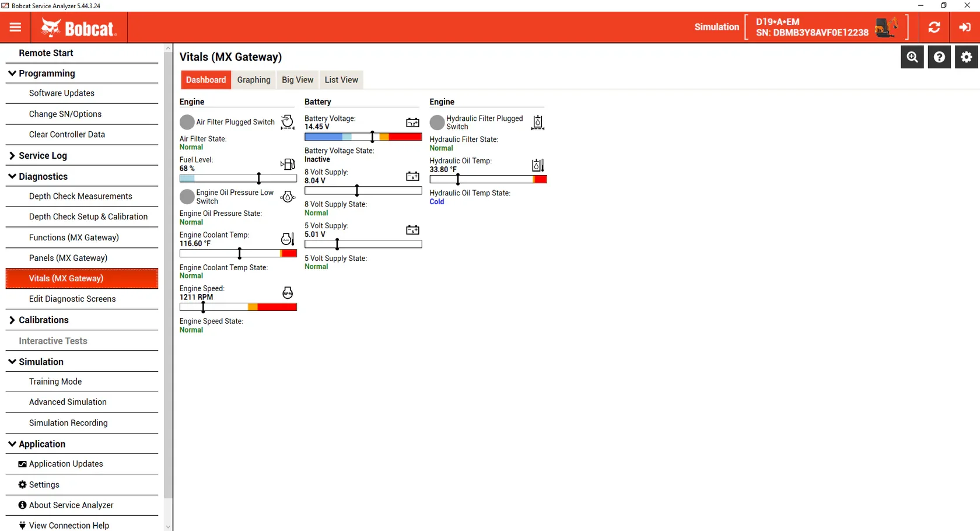Select Vitals (MX Gateway) in sidebar
Image resolution: width=980 pixels, height=531 pixels.
[82, 279]
